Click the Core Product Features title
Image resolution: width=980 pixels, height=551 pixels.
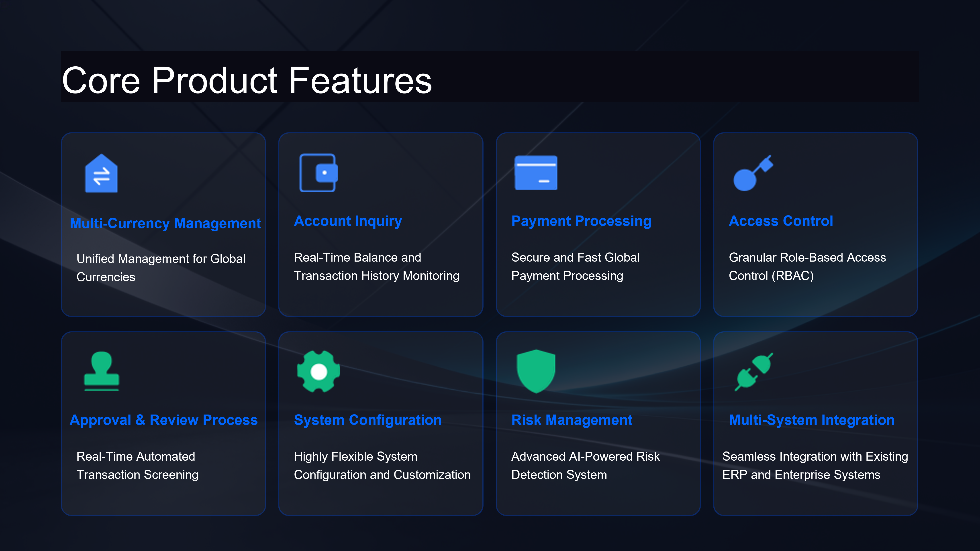247,80
